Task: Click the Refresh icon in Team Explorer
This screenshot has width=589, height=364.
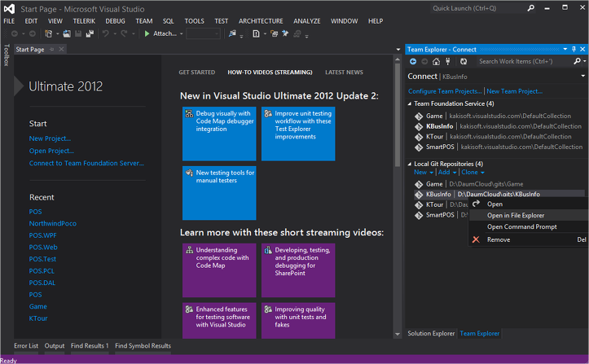Action: 464,61
